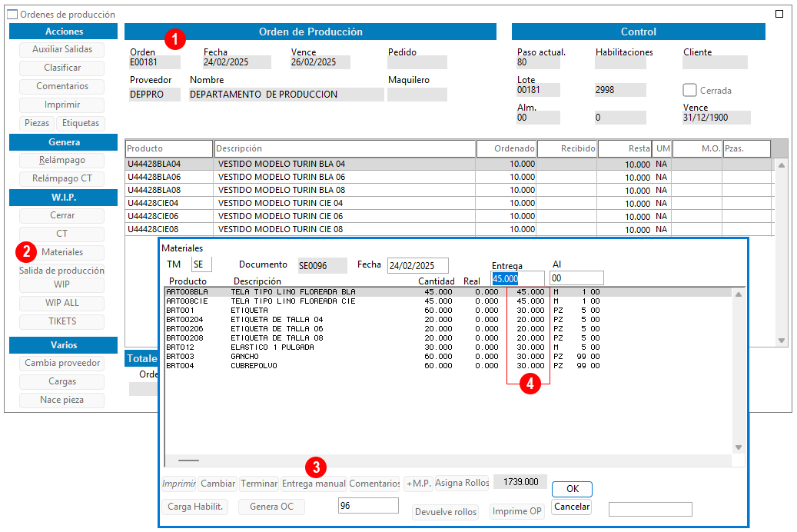Click the Relámpago button
This screenshot has height=532, width=797.
click(x=62, y=160)
